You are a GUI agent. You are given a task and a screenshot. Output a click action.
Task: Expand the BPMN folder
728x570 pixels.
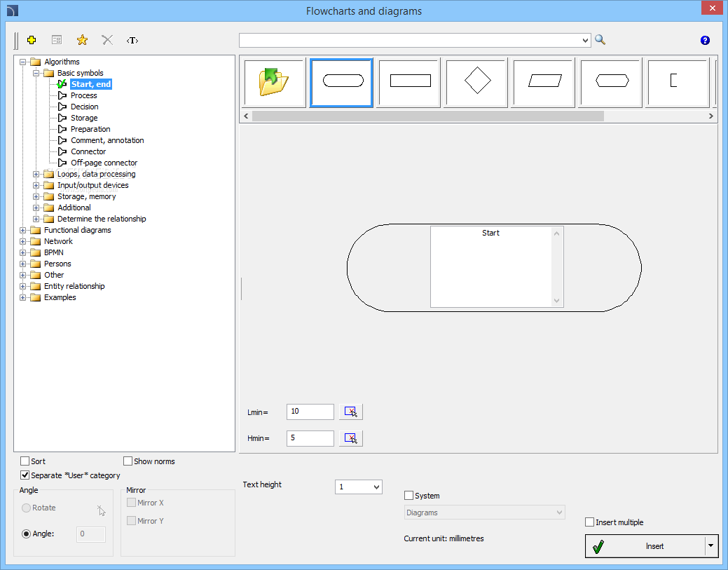[x=22, y=252]
